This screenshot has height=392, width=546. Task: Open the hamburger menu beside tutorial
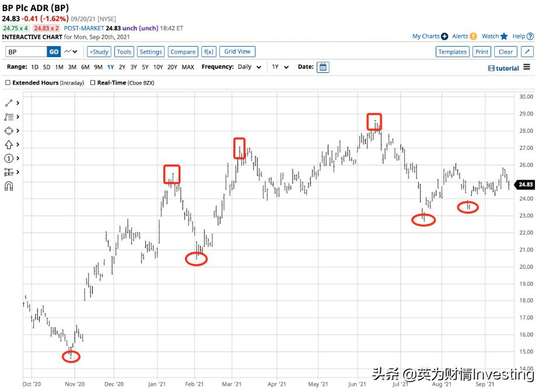(527, 67)
